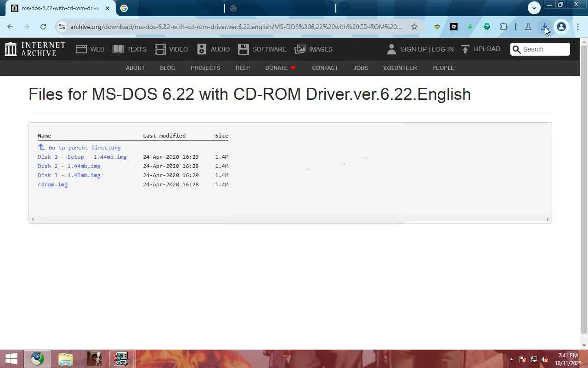Download Disk 2 - 1.44mb.img

(69, 166)
